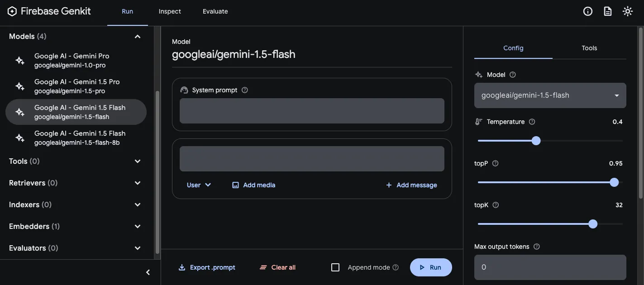
Task: Switch to the Evaluate tab
Action: (x=215, y=12)
